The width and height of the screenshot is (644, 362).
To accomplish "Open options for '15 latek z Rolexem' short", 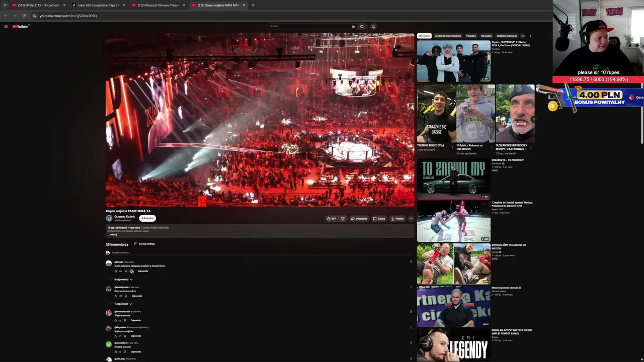I will (x=492, y=147).
